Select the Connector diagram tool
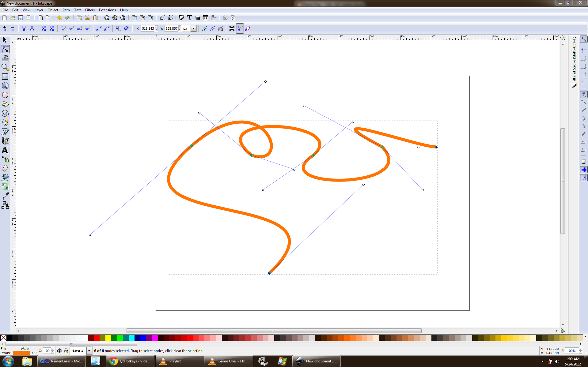This screenshot has width=588, height=367. pos(5,205)
